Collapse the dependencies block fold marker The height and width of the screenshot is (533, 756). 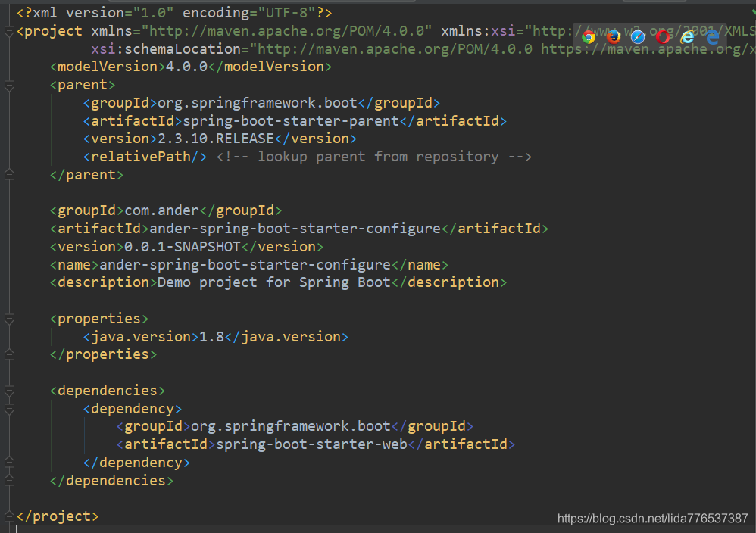coord(8,391)
